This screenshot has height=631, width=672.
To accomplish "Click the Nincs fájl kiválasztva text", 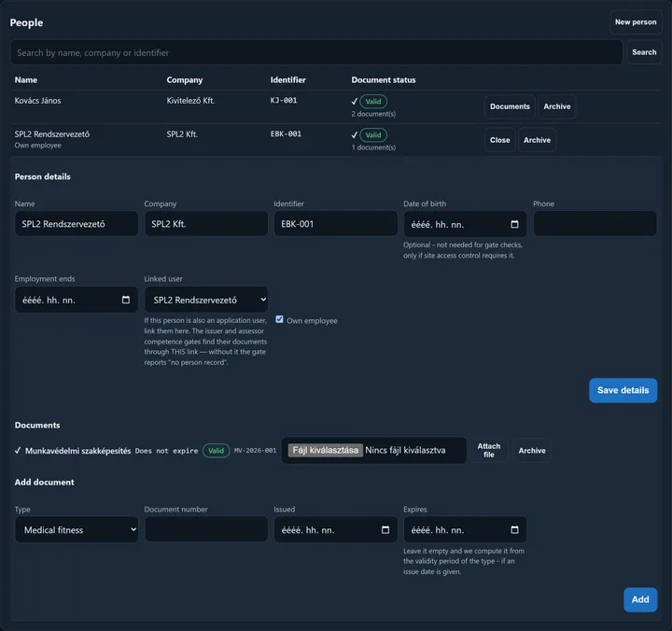I will click(x=405, y=450).
